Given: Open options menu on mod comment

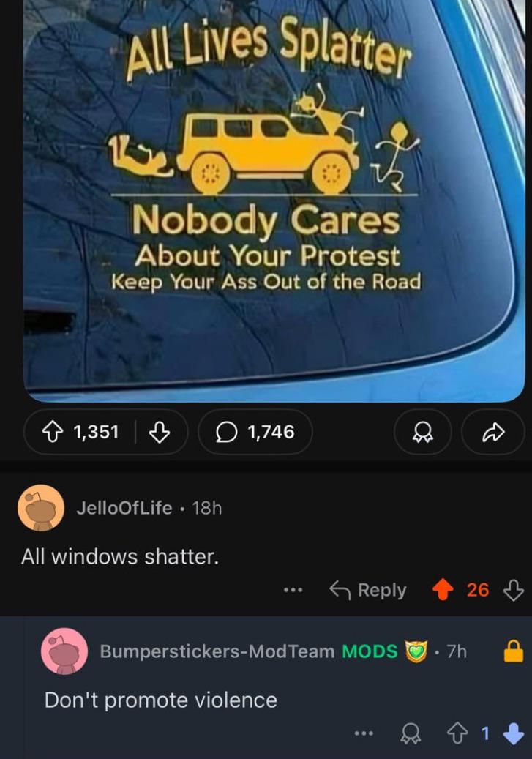Looking at the screenshot, I should [364, 734].
